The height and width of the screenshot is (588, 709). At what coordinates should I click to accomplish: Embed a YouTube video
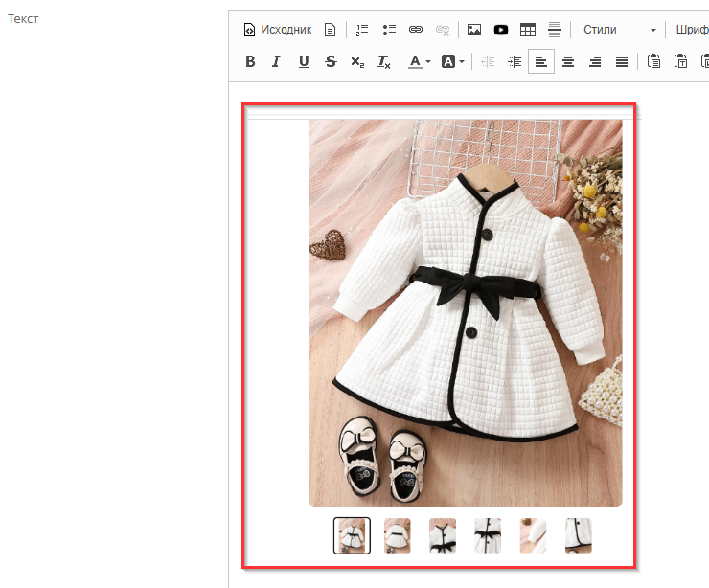pyautogui.click(x=501, y=30)
